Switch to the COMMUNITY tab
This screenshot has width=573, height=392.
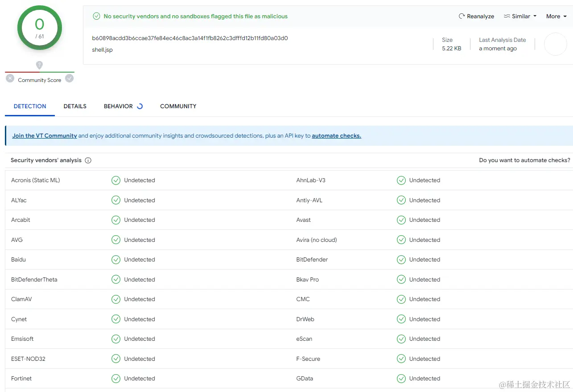(x=178, y=106)
